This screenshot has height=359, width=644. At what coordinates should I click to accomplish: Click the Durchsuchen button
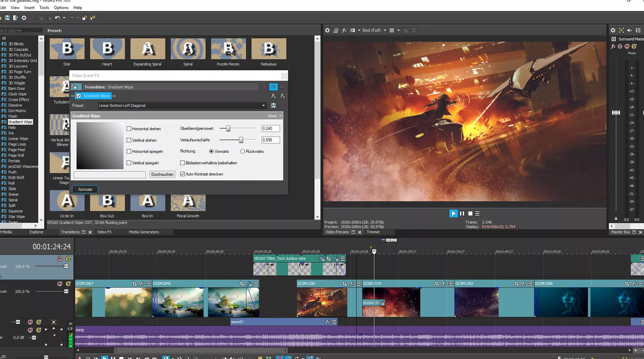click(x=162, y=174)
